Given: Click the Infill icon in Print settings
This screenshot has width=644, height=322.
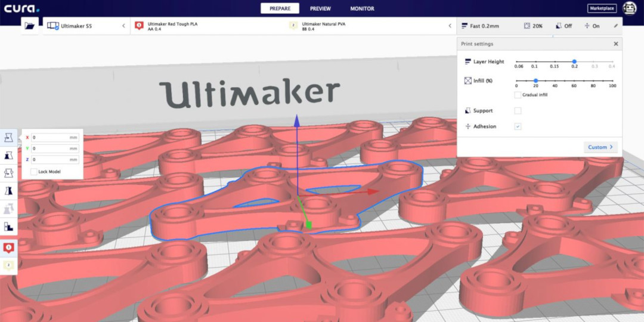Looking at the screenshot, I should pos(468,81).
